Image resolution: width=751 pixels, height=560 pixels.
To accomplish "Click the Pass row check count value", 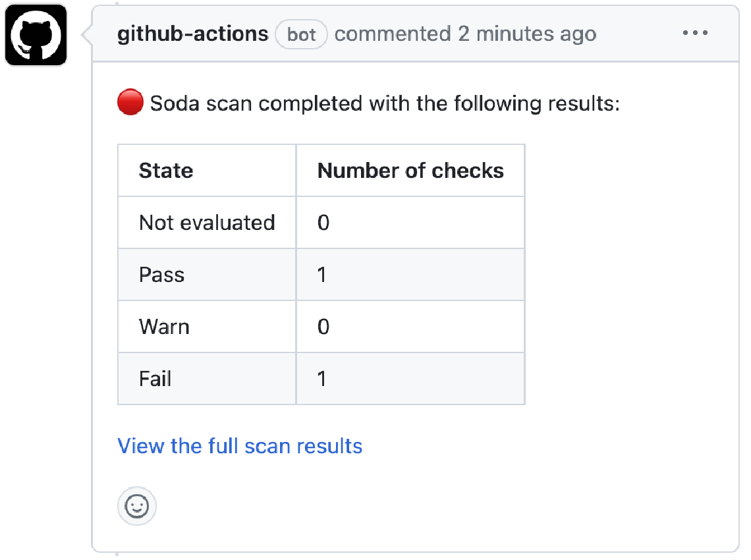I will click(322, 275).
